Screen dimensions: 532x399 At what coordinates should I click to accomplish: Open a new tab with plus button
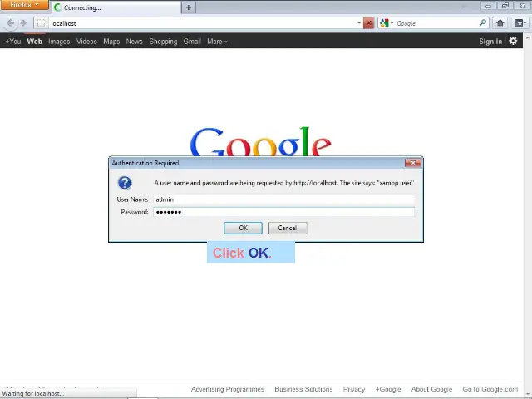tap(189, 7)
